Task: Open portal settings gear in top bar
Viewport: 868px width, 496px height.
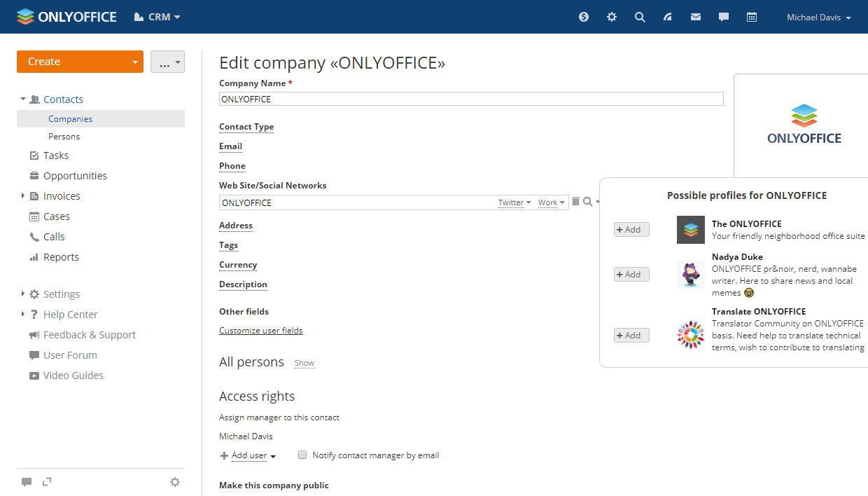Action: (612, 17)
